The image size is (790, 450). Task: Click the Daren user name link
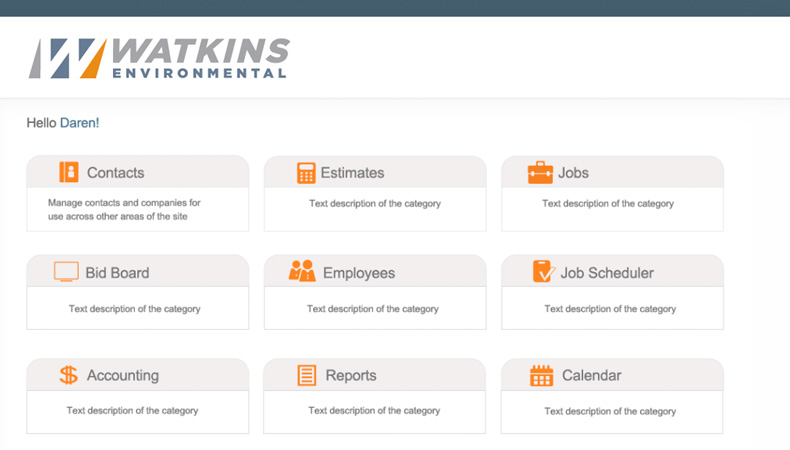coord(79,123)
